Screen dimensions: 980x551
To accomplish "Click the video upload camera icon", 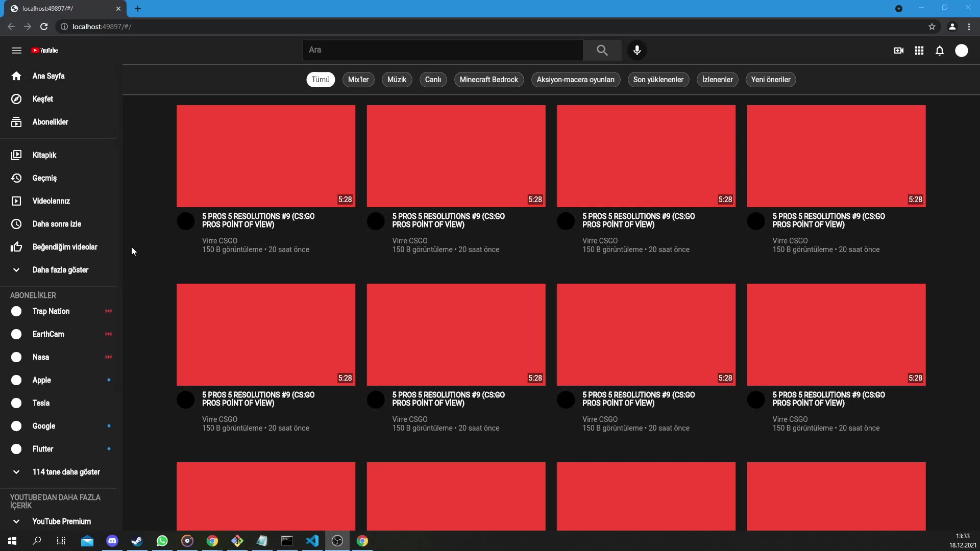I will [x=898, y=51].
